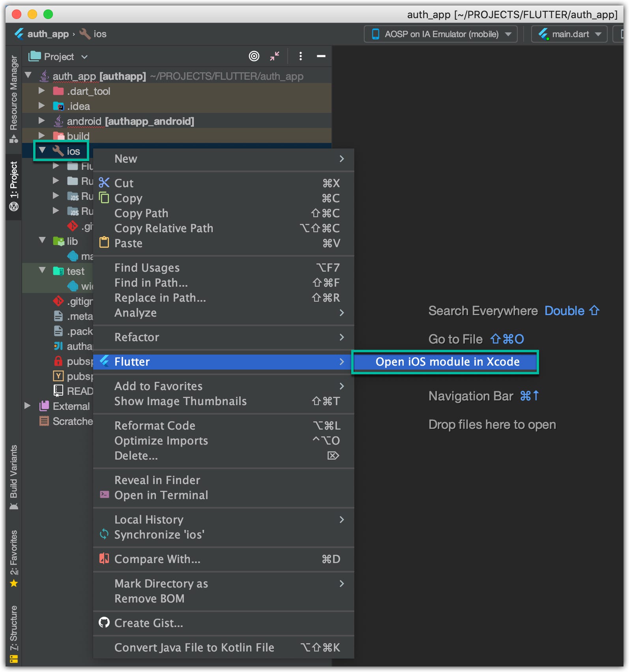Collapse the auth_app root tree node

(28, 74)
